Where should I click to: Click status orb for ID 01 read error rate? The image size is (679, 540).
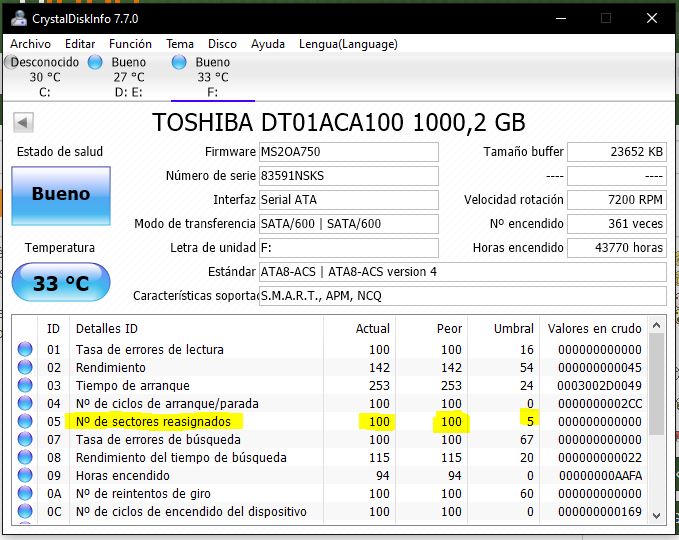[25, 350]
